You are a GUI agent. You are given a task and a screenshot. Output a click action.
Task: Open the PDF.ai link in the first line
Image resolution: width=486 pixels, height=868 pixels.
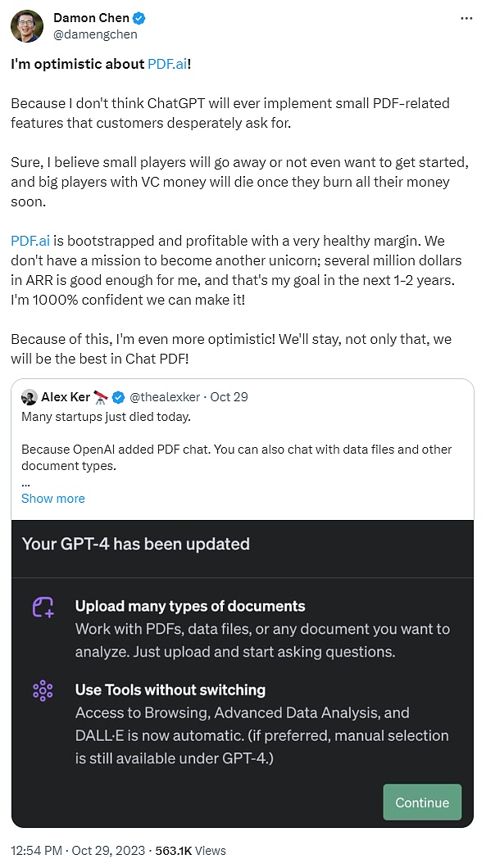coord(167,64)
